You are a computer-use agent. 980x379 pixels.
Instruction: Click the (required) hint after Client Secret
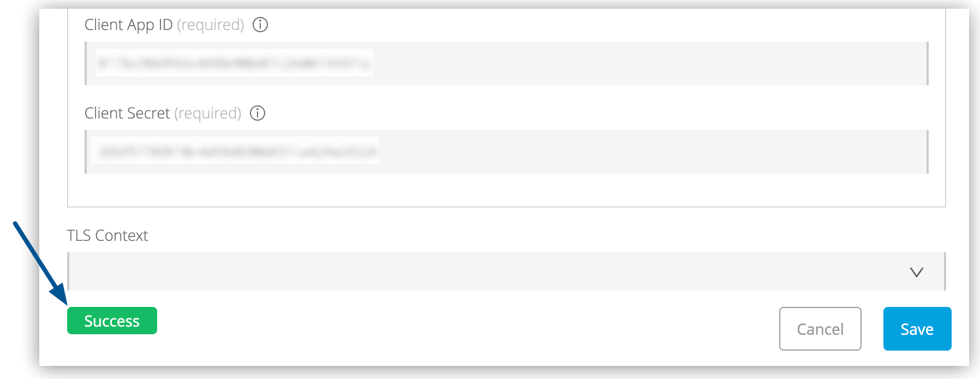coord(208,113)
